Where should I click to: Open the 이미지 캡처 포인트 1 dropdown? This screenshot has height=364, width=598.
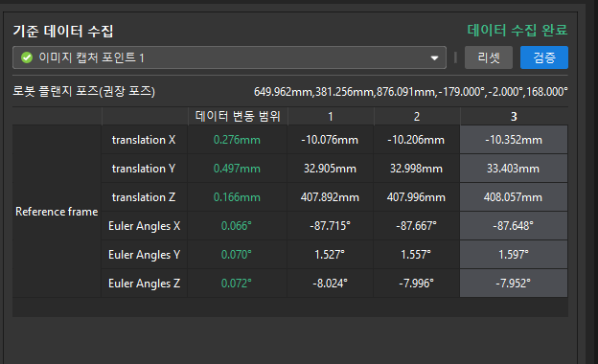[229, 57]
